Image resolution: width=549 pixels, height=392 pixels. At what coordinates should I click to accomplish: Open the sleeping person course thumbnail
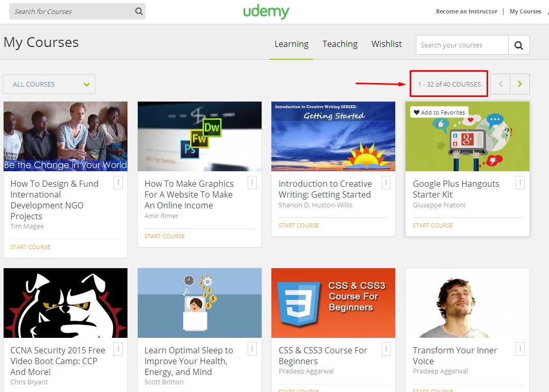[x=200, y=303]
